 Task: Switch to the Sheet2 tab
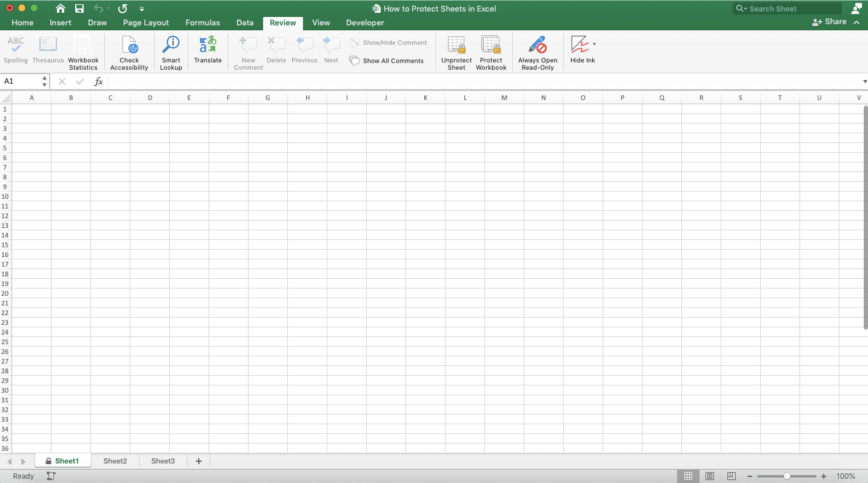(x=115, y=461)
